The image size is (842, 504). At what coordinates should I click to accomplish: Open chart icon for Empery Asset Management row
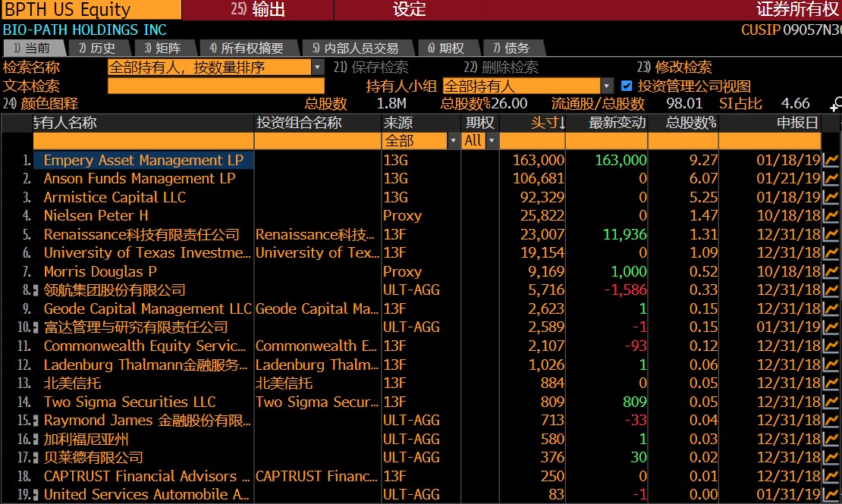[831, 160]
